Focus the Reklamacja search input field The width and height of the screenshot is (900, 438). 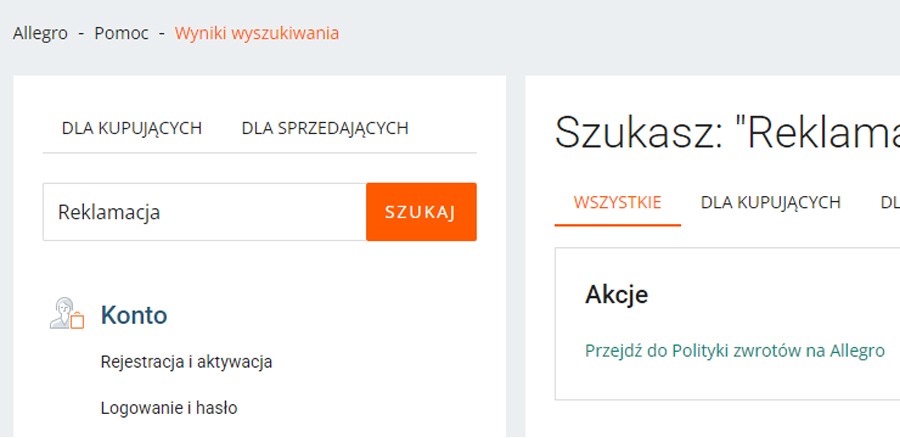click(204, 212)
